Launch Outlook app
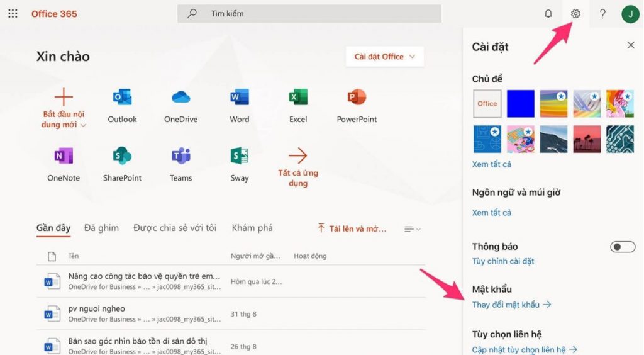Screen dimensions: 644x355 (122, 106)
